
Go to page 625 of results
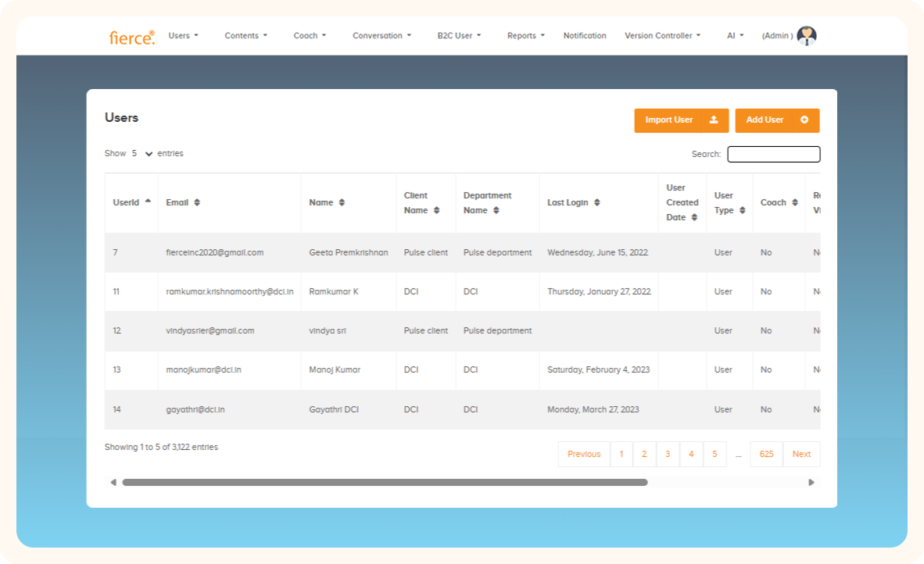coord(765,454)
